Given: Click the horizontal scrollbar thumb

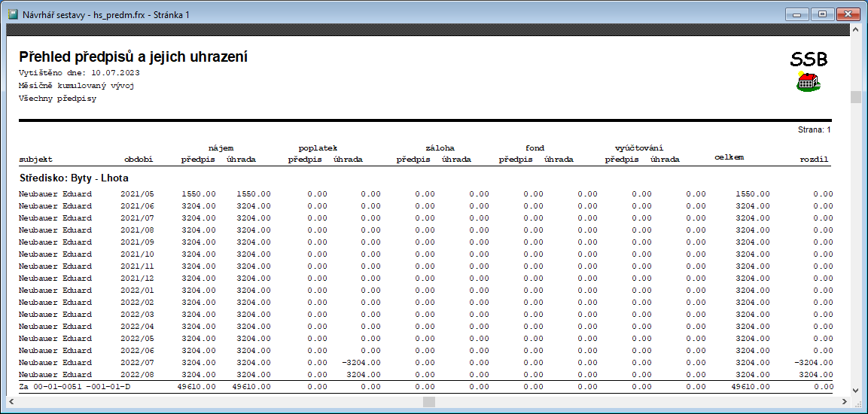Looking at the screenshot, I should tap(428, 402).
